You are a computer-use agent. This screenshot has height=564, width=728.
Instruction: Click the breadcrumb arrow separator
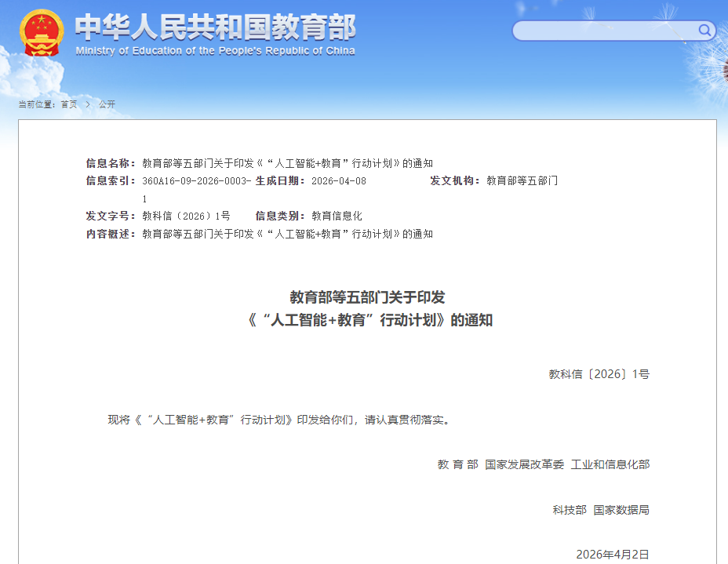88,104
